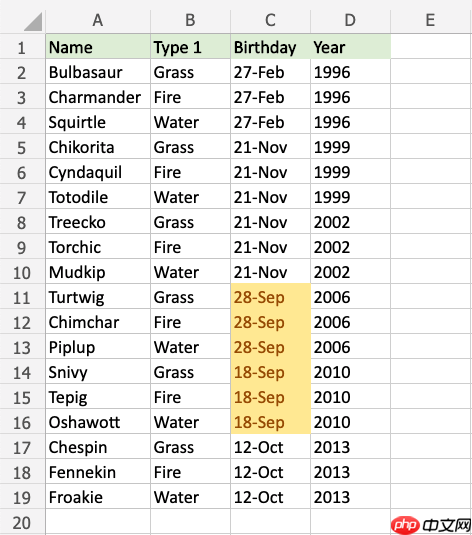Select column C header
This screenshot has height=535, width=472.
pyautogui.click(x=271, y=20)
